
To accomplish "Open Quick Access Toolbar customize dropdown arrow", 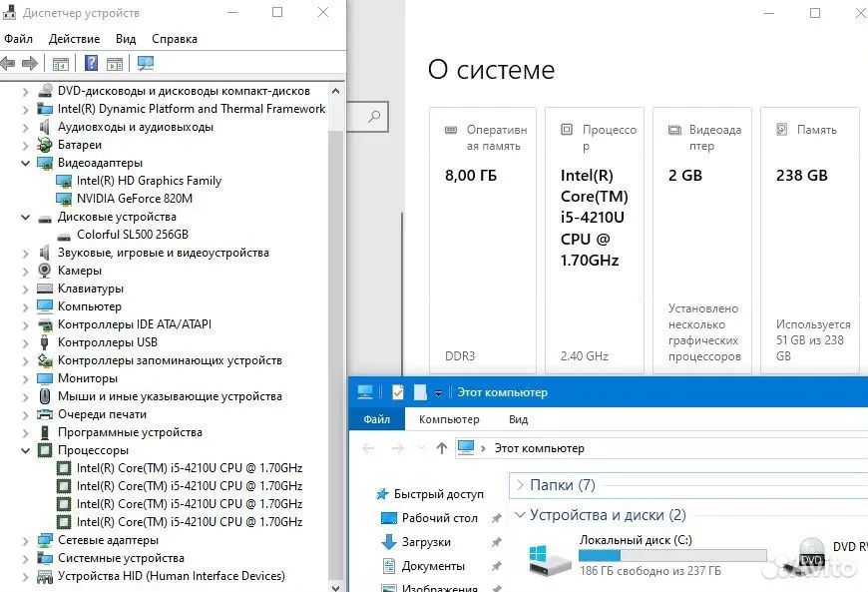I will pos(438,393).
